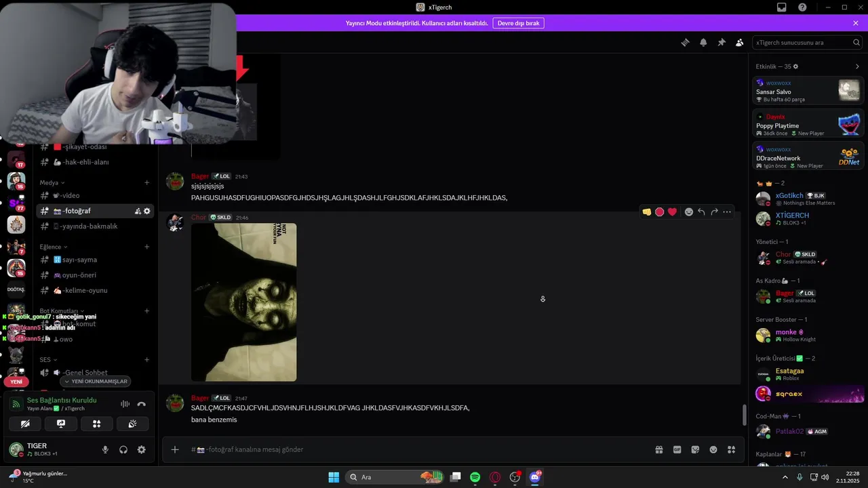Open the Poppy Playtime activity card
868x488 pixels.
click(x=808, y=125)
